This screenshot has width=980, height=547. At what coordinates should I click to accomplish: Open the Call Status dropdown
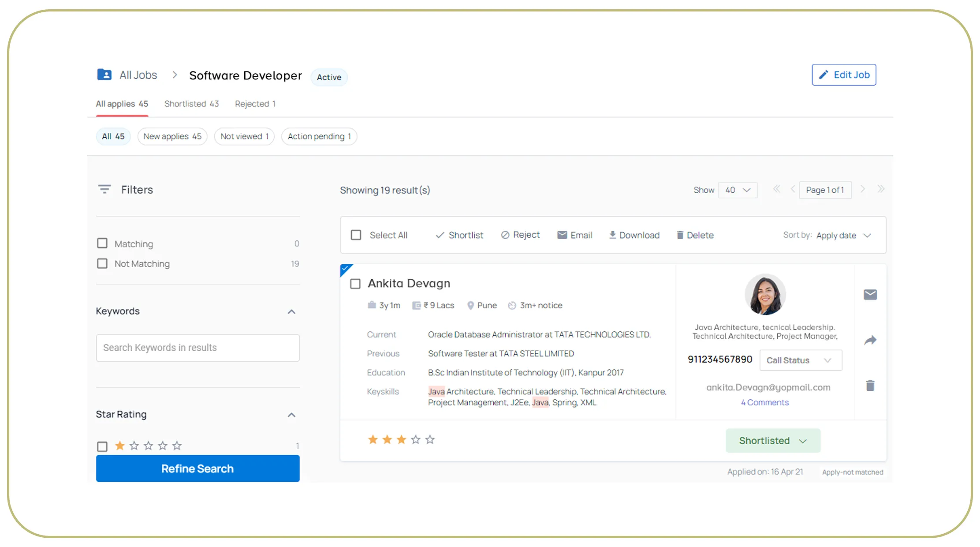tap(800, 360)
